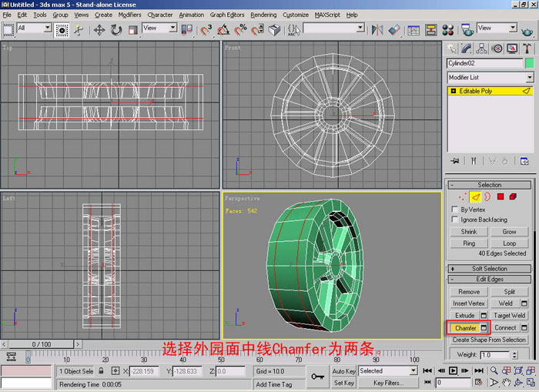Open the Connect settings dialog box icon
Screen dimensions: 539x392
click(524, 328)
